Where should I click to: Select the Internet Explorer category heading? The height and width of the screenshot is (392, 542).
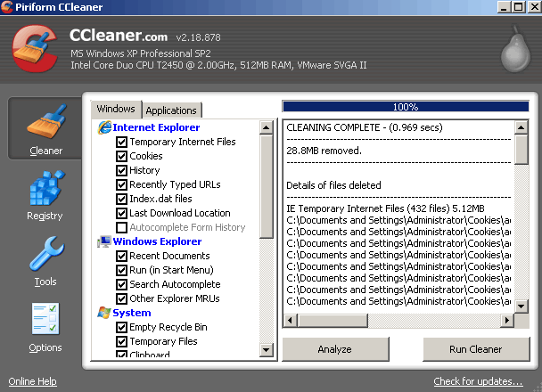156,127
